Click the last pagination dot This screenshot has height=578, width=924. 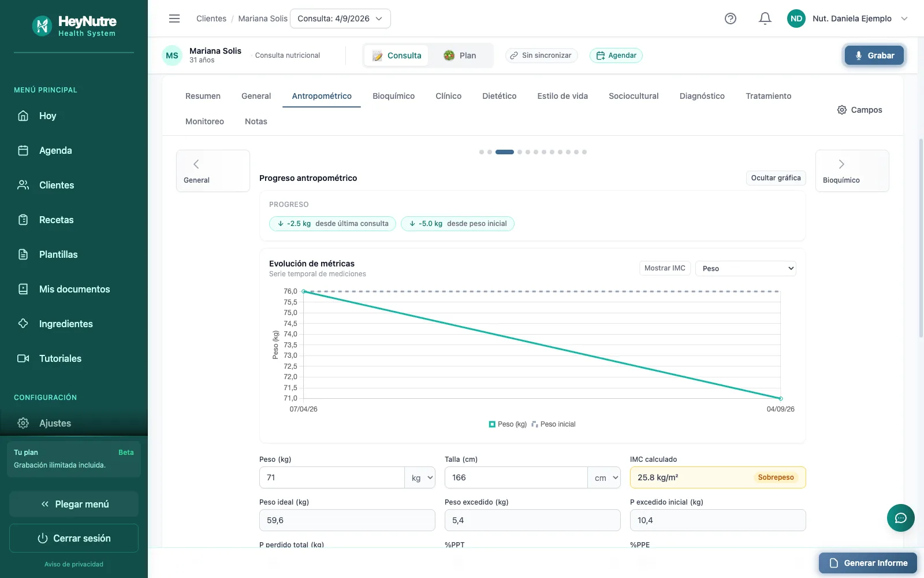584,152
